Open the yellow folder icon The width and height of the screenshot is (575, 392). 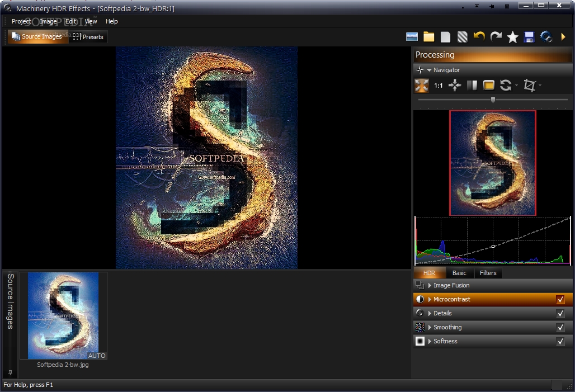[428, 37]
